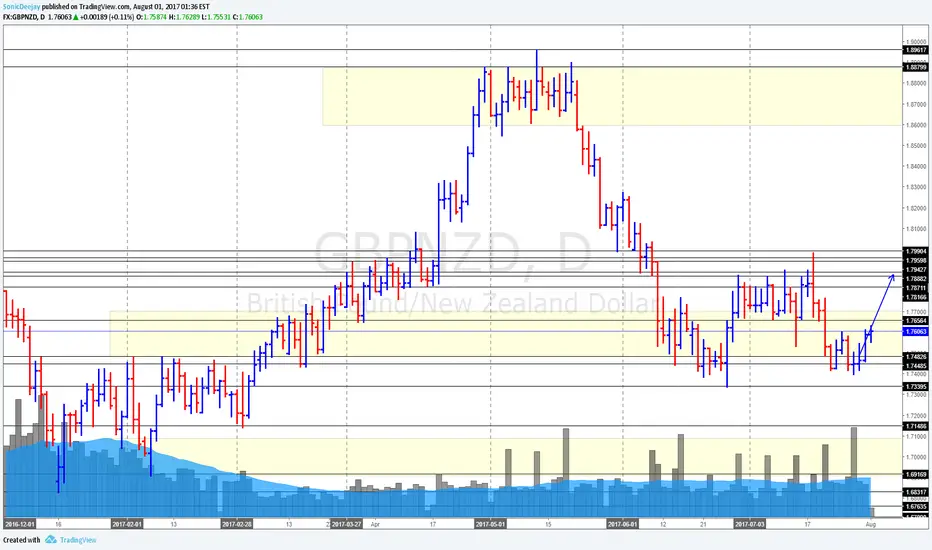Click the 2016-12-01 date marker
Viewport: 932px width, 550px height.
20,524
